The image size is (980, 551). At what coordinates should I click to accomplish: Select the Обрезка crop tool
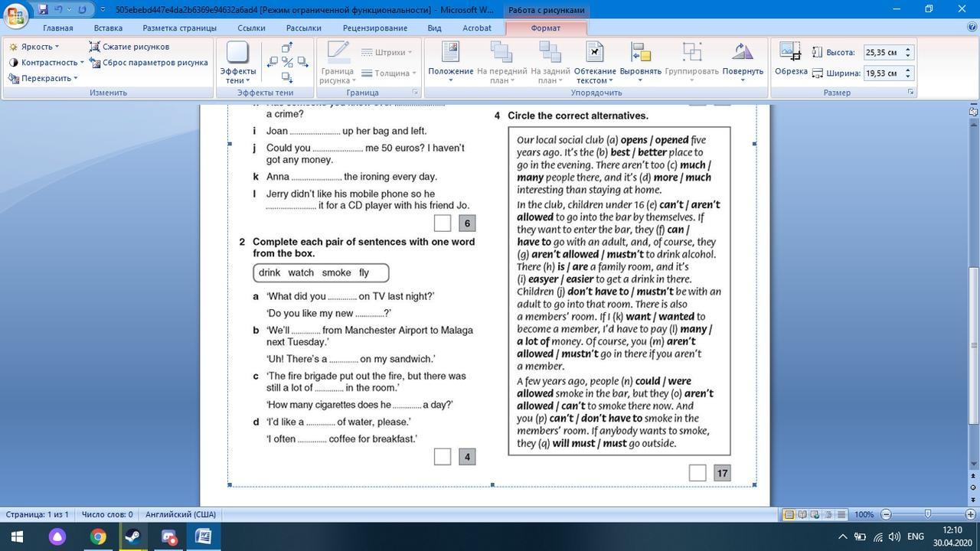[x=791, y=60]
